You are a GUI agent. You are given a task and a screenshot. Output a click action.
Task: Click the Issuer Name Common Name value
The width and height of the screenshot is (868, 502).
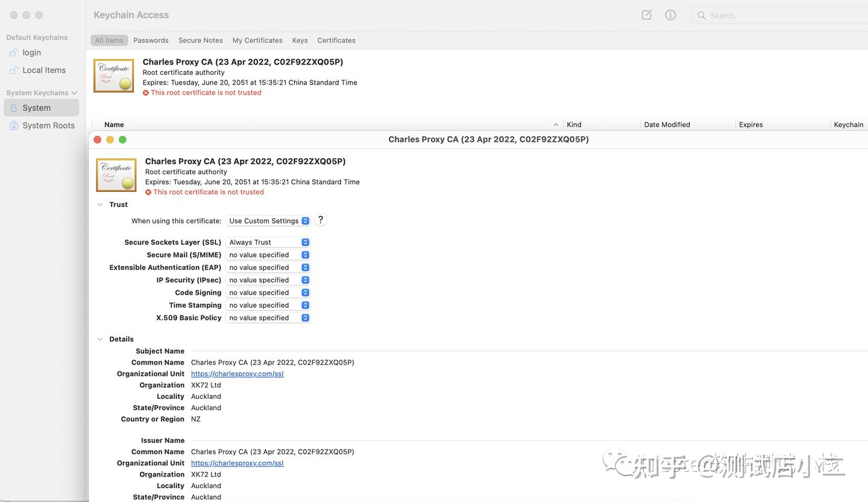coord(272,452)
